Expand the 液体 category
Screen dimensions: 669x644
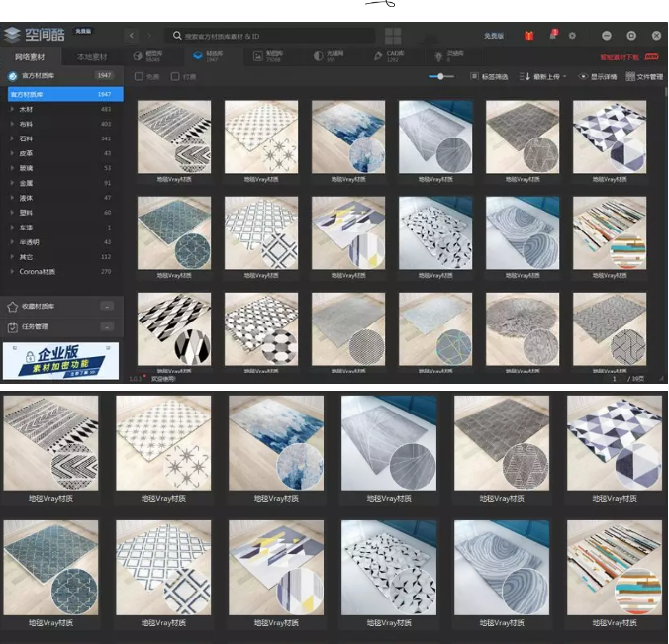tap(12, 198)
